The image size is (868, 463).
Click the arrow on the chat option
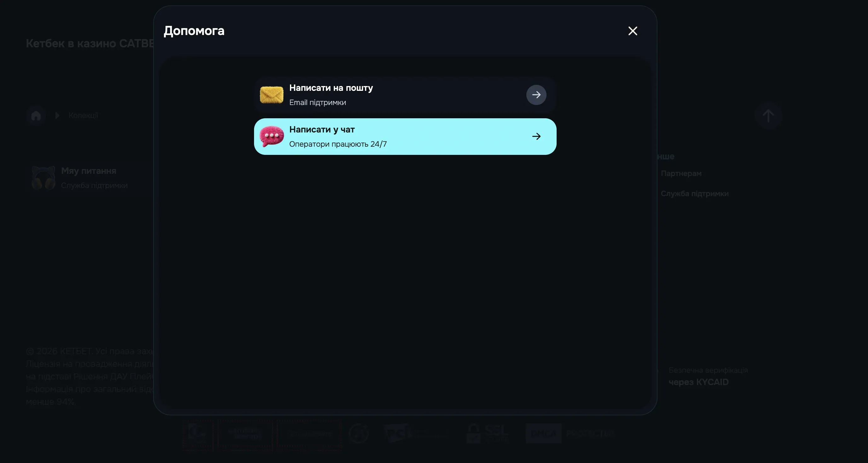click(536, 137)
